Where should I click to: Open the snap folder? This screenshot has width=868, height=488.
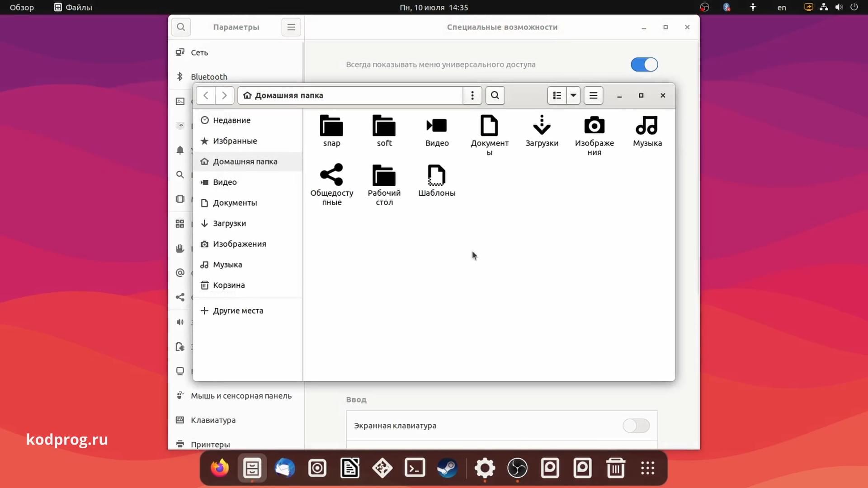pos(331,131)
